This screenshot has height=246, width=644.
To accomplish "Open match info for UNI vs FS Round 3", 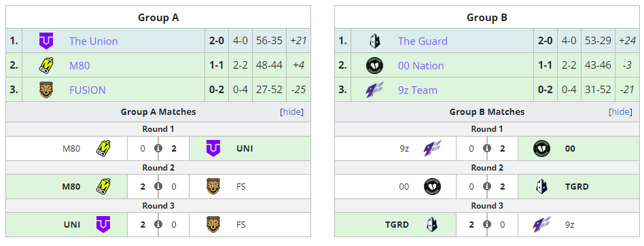I will (158, 225).
